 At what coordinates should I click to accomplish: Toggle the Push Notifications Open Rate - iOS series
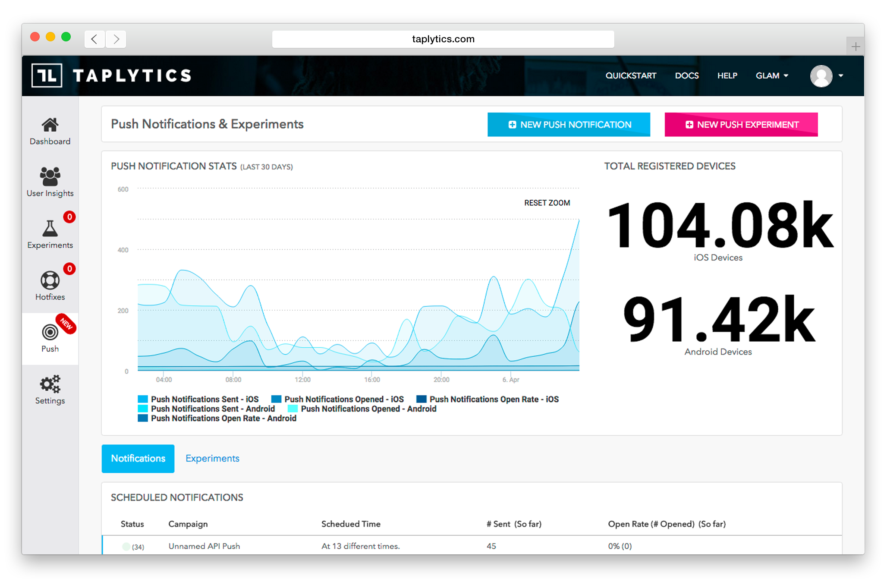pos(494,399)
